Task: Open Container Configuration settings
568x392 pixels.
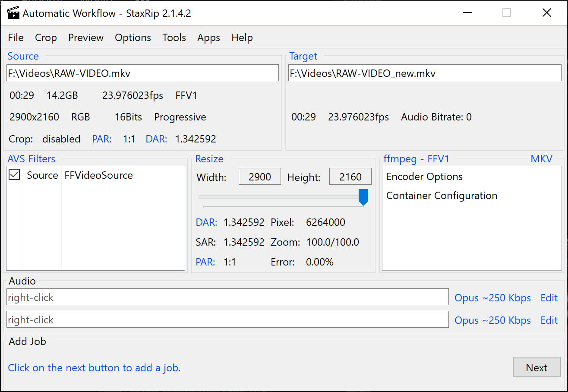Action: 442,195
